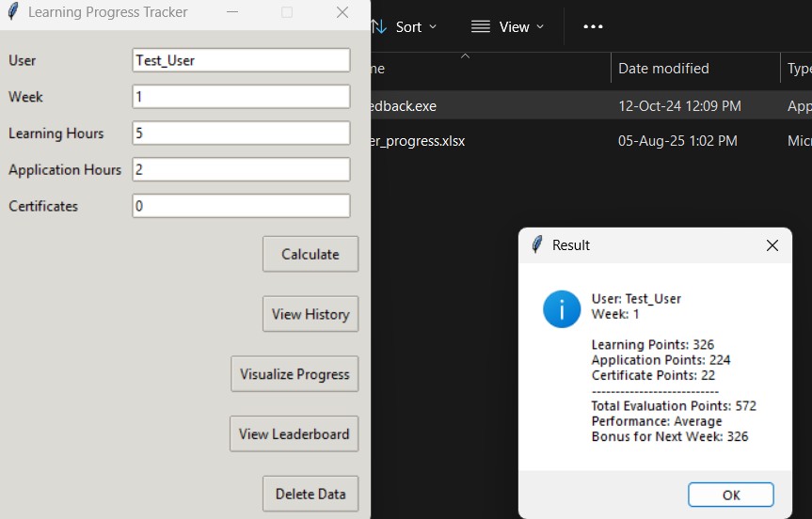Click into the Application Hours field

241,170
